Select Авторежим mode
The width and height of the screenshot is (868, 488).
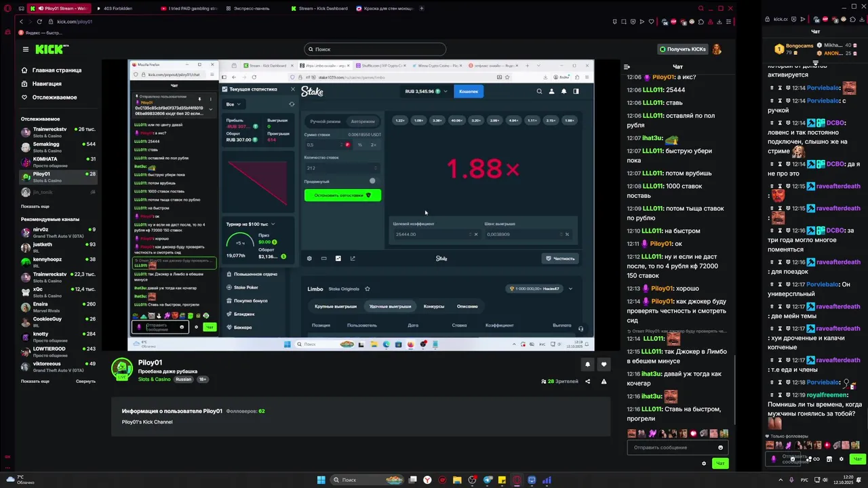362,121
